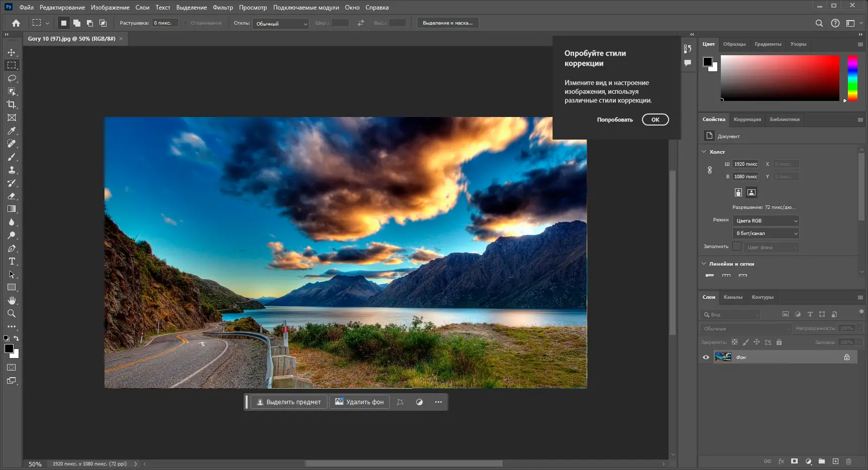Select the Zoom tool
The height and width of the screenshot is (470, 868).
pos(12,313)
